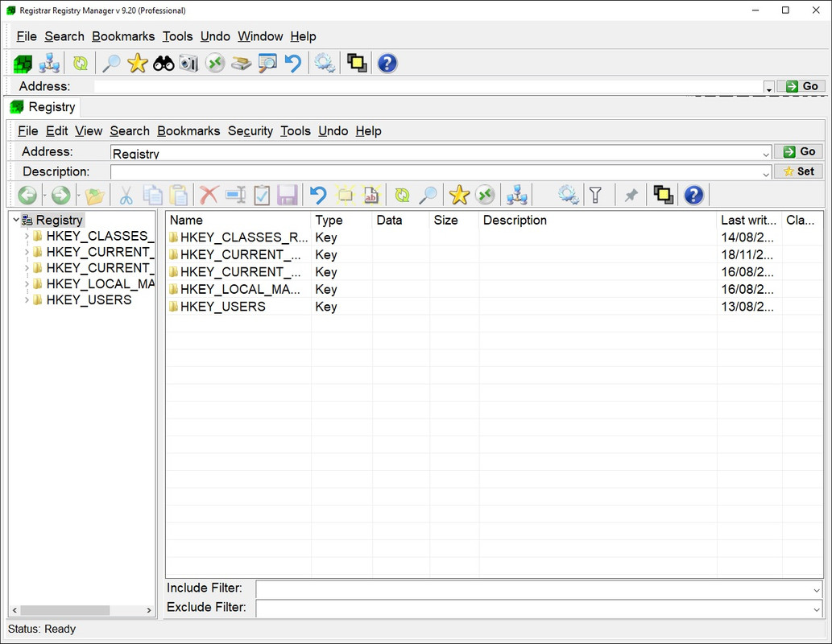Click the paste clipboard icon
832x644 pixels.
coord(179,196)
